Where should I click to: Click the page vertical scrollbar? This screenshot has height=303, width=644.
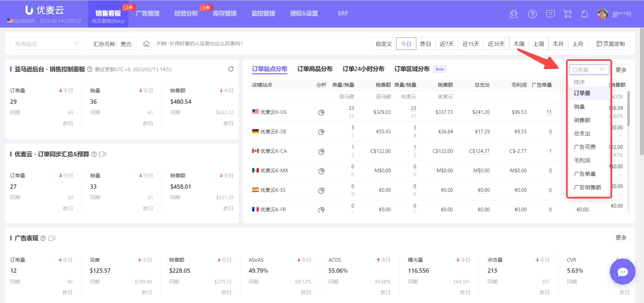(x=642, y=91)
